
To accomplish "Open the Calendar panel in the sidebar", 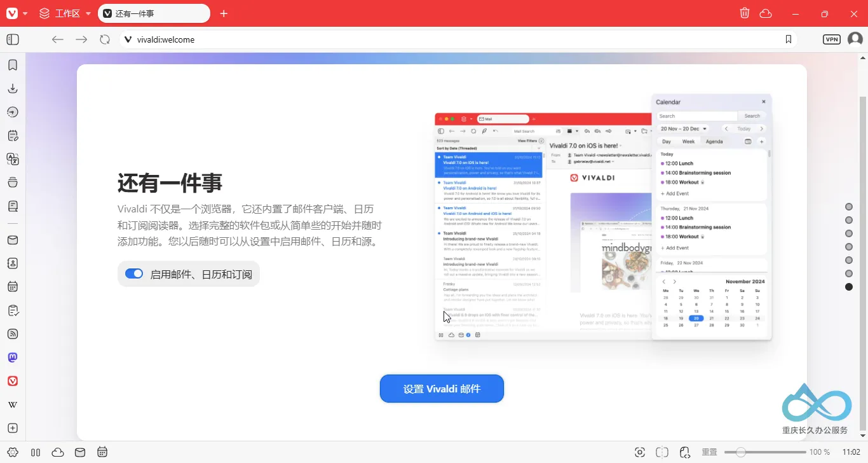I will tap(13, 287).
